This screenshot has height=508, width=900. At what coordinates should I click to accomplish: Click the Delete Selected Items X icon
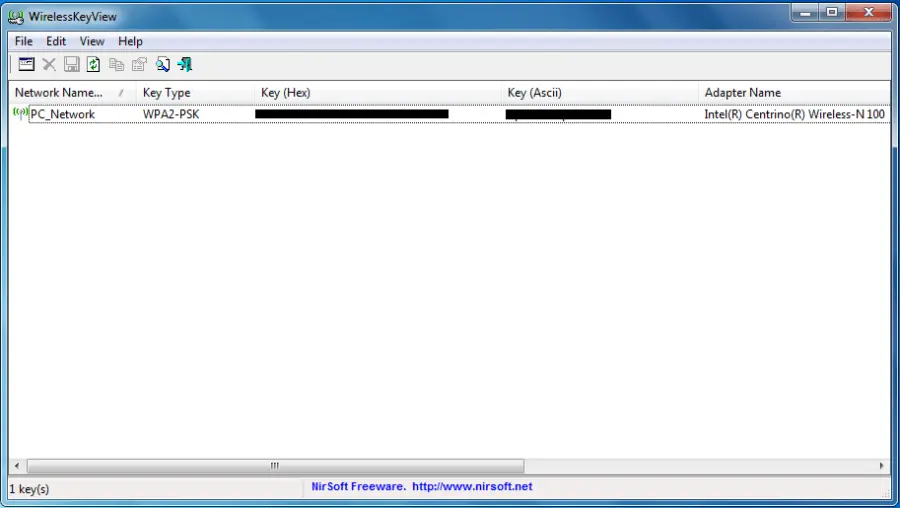(49, 64)
